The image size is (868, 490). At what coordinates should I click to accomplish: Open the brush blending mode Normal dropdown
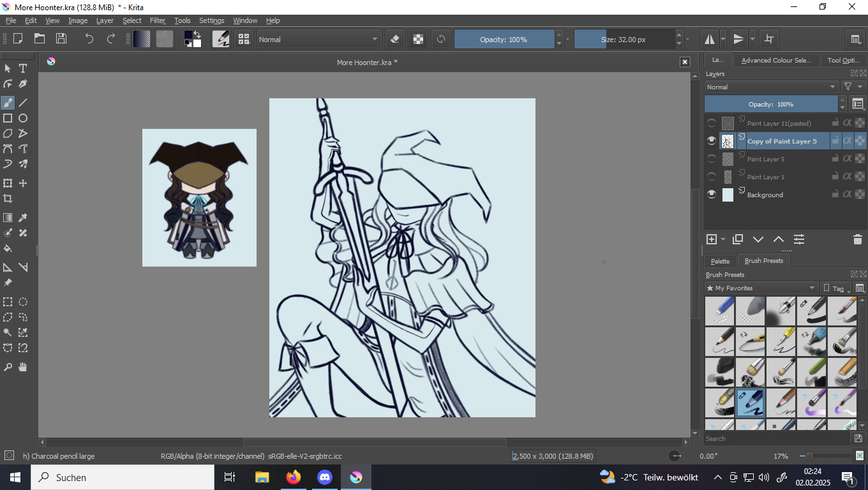[x=318, y=39]
